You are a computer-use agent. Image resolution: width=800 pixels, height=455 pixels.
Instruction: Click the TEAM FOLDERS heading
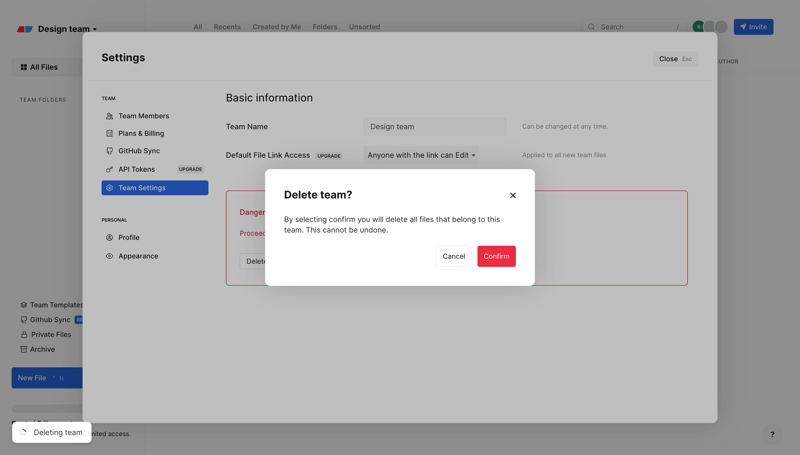coord(43,99)
